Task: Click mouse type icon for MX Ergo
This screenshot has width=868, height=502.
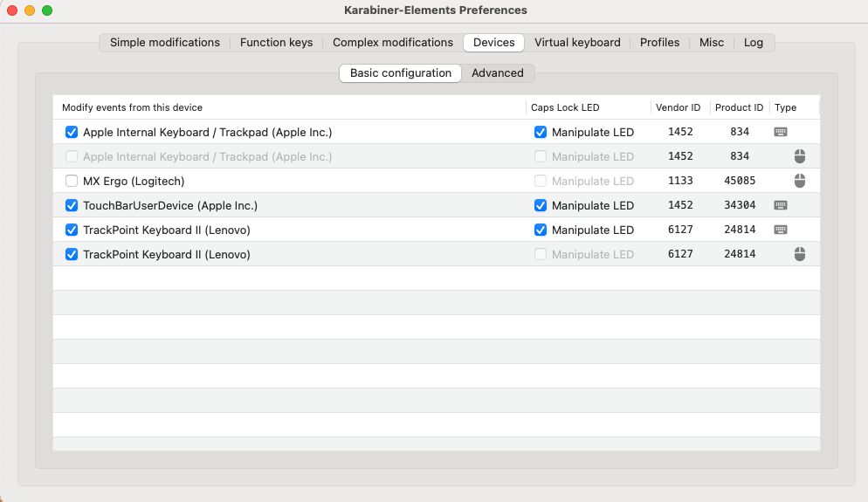Action: (x=799, y=181)
